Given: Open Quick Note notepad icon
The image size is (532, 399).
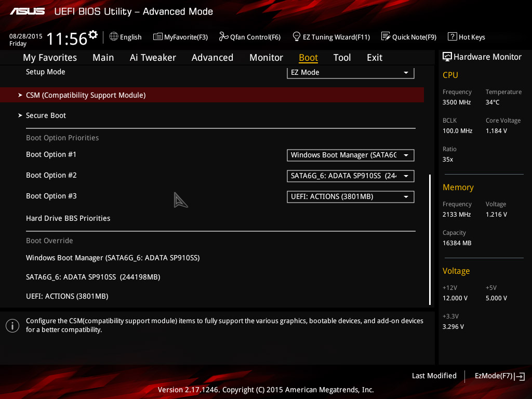Looking at the screenshot, I should 385,36.
